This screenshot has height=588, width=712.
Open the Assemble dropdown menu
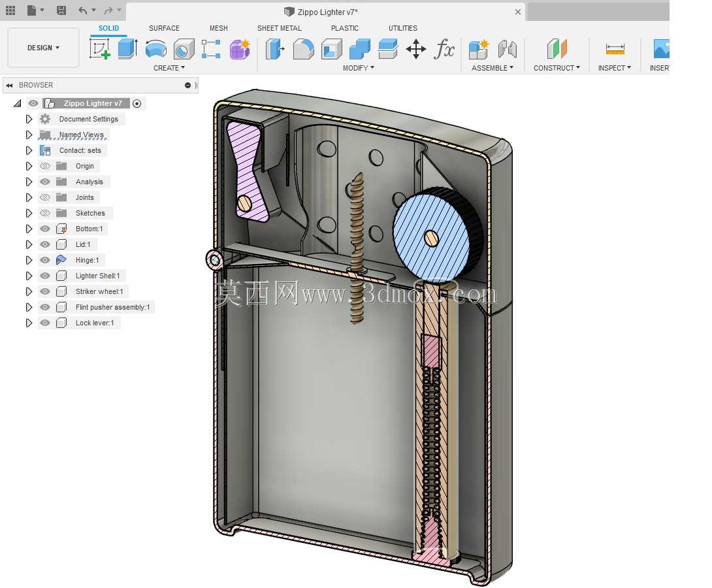click(x=493, y=68)
